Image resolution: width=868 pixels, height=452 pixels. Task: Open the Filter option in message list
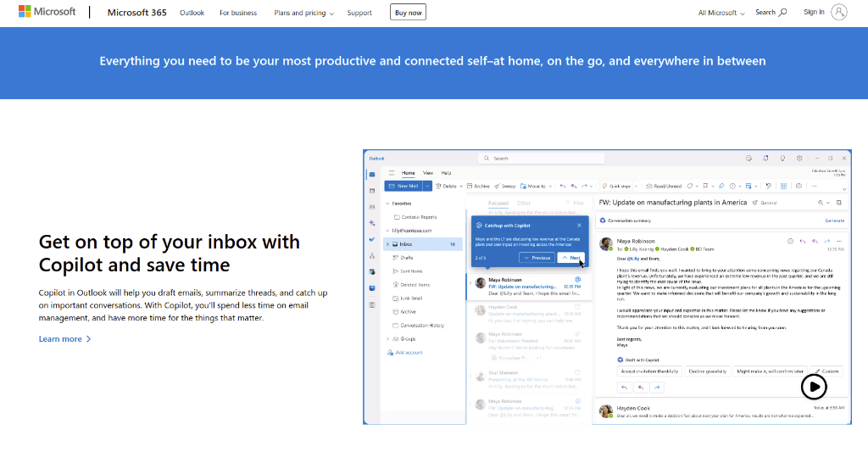576,204
